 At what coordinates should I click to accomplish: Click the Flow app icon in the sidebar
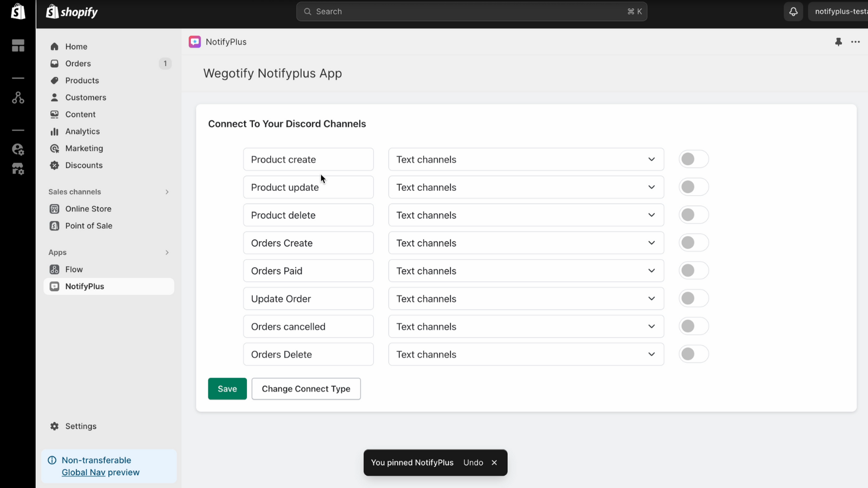pos(54,269)
